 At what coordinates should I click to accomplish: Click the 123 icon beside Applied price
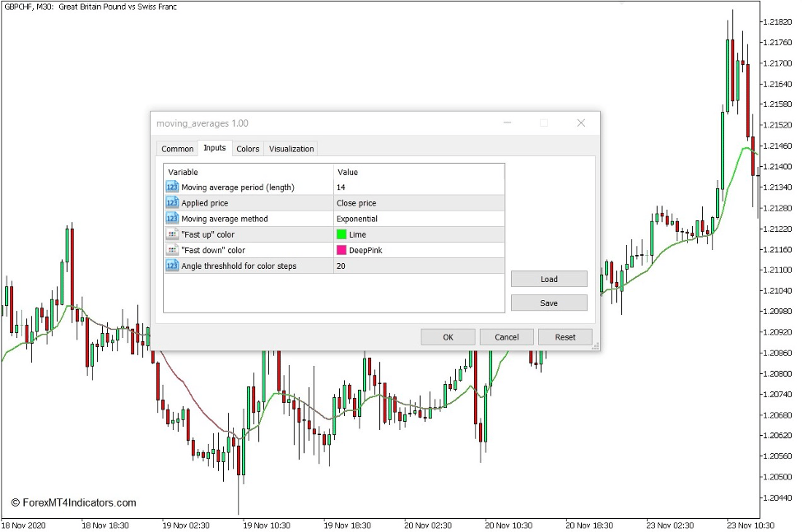(x=172, y=202)
